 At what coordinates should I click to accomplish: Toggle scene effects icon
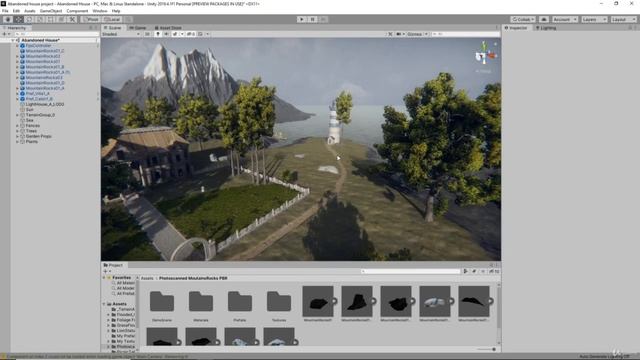tap(175, 34)
